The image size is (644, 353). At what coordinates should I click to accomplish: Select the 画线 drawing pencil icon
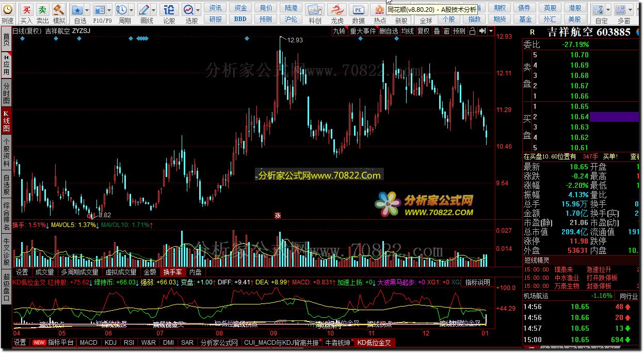(x=144, y=9)
